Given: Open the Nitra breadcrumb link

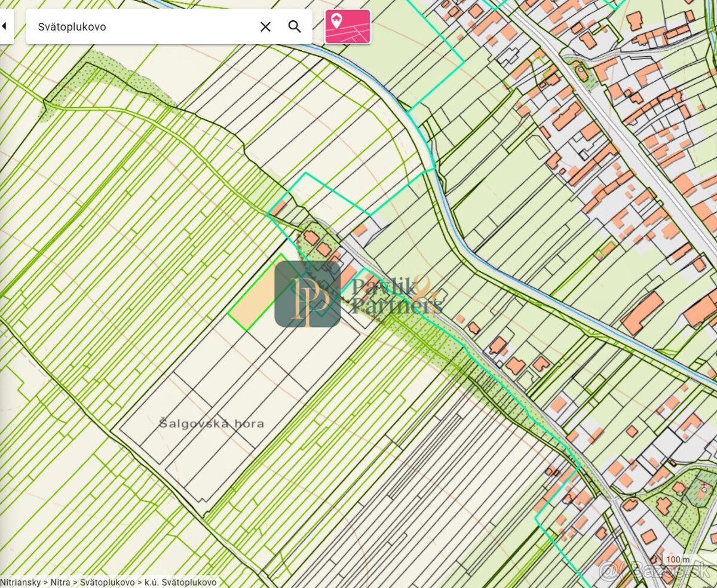Looking at the screenshot, I should click(60, 581).
